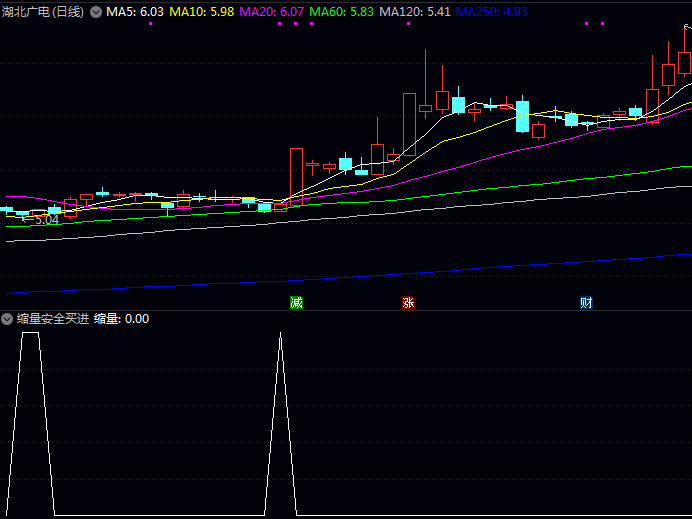The image size is (692, 519).
Task: Select the yellow MA10: 5.98 label
Action: click(202, 12)
